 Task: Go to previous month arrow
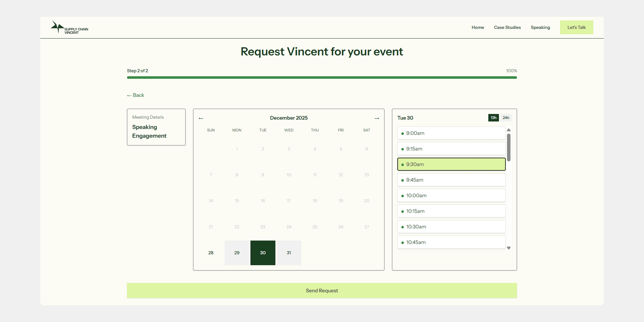201,118
